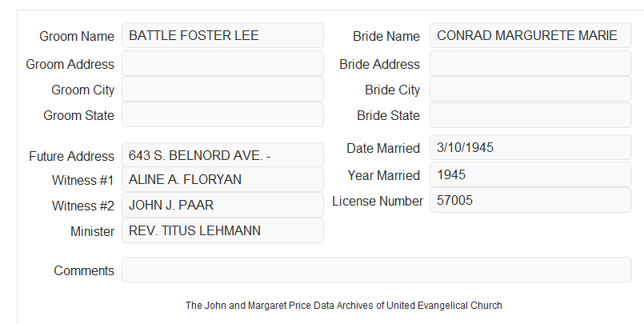The image size is (644, 324).
Task: Click the empty Comments field
Action: pyautogui.click(x=377, y=270)
